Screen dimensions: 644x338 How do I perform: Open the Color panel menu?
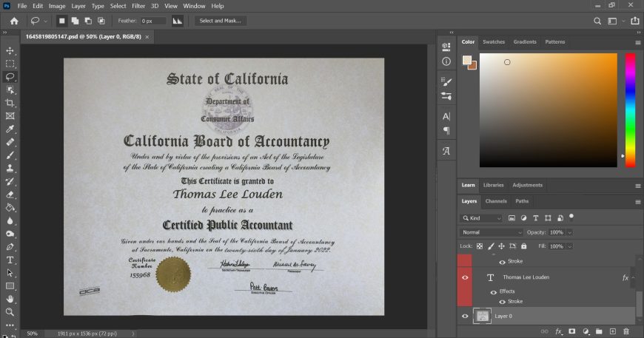(638, 42)
